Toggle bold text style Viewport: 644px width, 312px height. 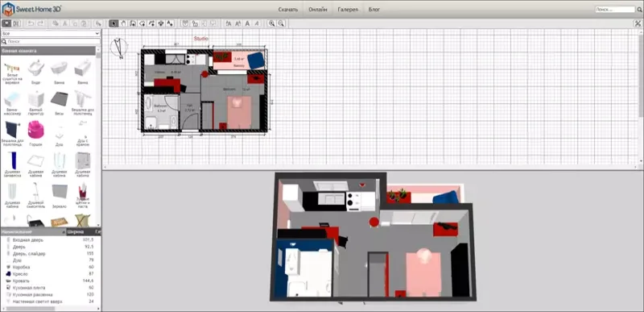coord(247,24)
